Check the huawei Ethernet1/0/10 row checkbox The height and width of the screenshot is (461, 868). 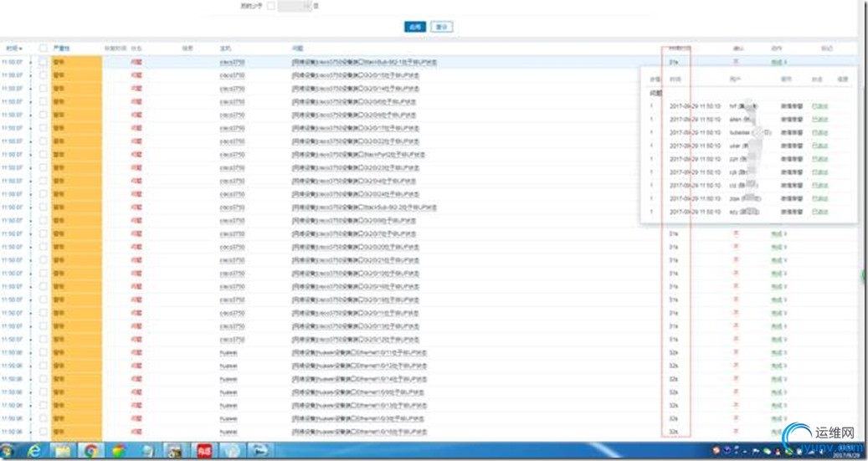[x=44, y=432]
